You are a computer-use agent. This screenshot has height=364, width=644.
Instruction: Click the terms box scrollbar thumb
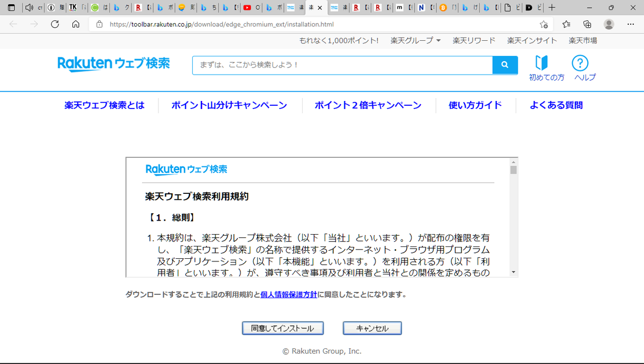(x=514, y=170)
